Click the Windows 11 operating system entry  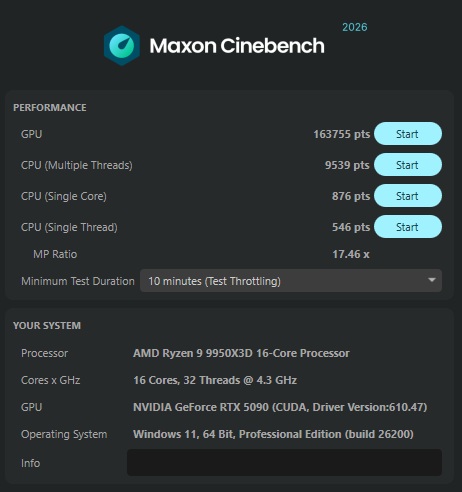pos(273,434)
